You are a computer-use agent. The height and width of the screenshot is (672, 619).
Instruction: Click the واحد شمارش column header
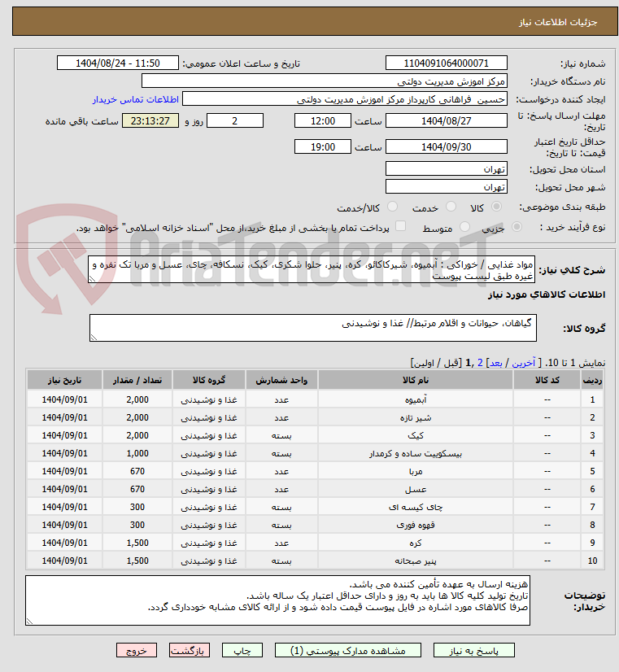coord(281,380)
